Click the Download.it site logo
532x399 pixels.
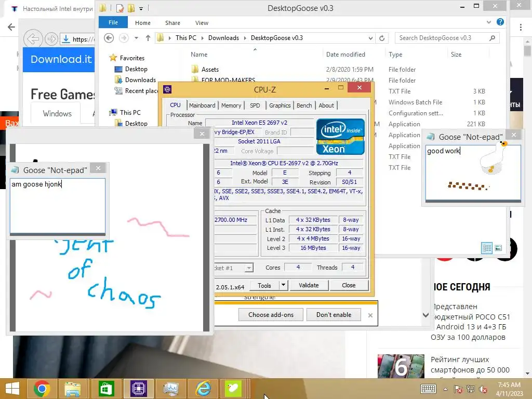(61, 59)
